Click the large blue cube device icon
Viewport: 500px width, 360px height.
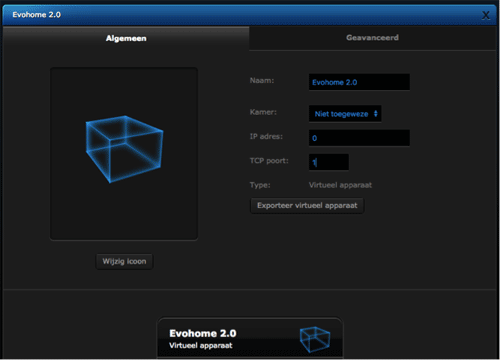pos(124,149)
